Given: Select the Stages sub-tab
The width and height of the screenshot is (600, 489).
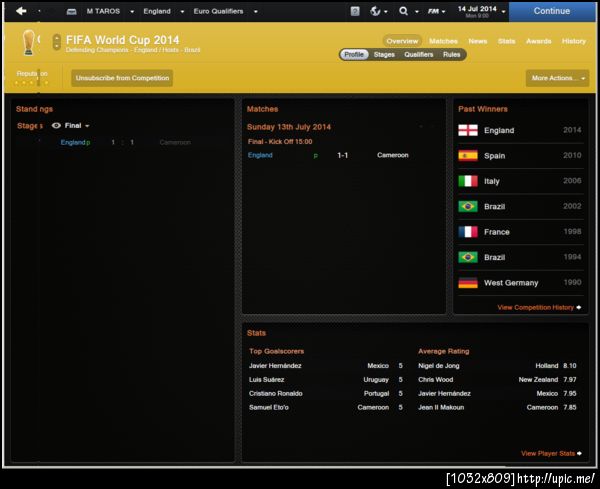Looking at the screenshot, I should tap(384, 54).
